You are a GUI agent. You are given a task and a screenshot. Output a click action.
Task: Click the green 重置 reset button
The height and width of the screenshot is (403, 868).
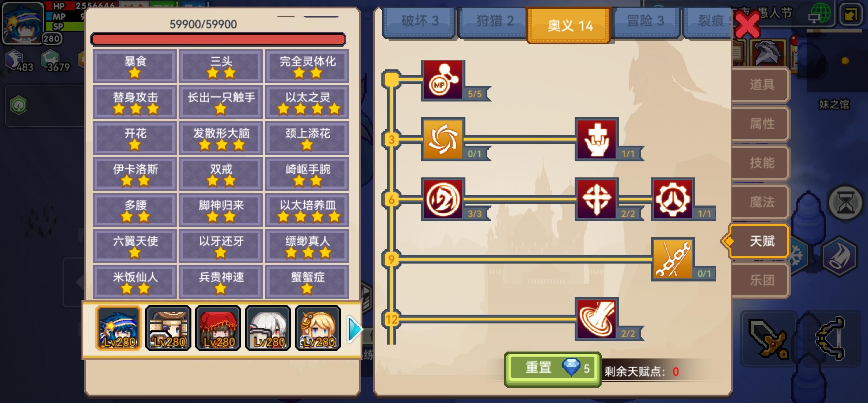coord(552,369)
